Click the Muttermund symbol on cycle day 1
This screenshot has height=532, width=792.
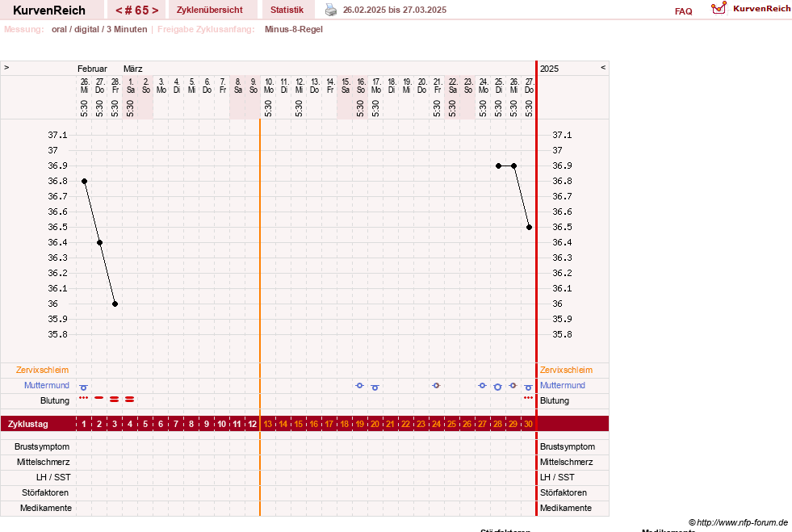point(84,387)
